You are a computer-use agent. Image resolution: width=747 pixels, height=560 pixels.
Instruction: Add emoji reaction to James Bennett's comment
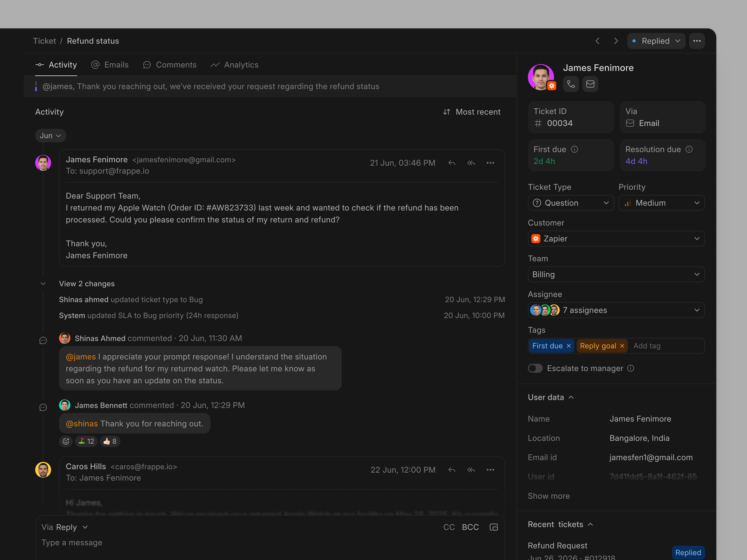(66, 441)
